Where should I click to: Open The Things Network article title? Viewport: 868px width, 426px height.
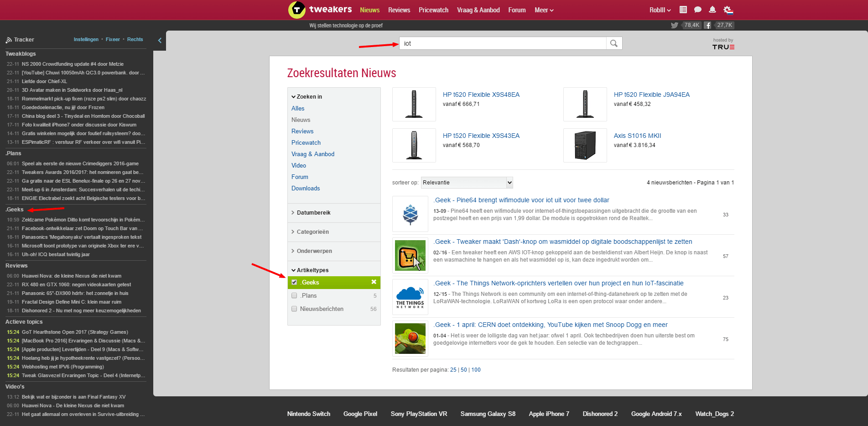[558, 283]
